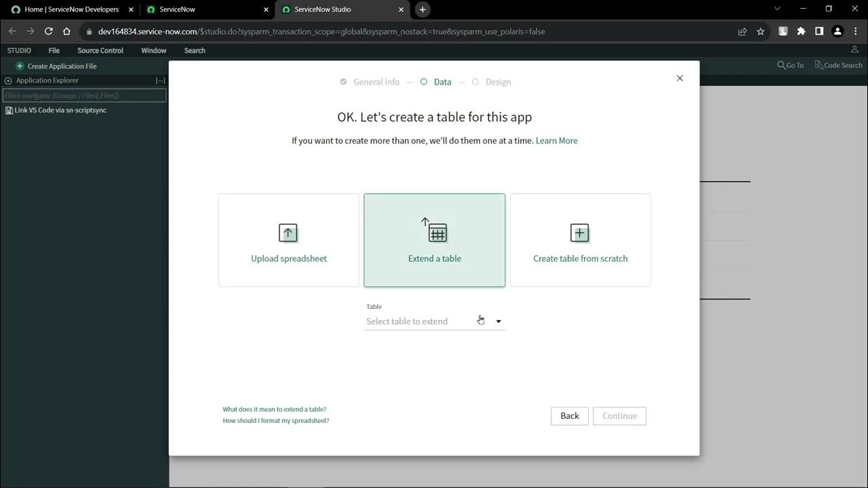Bookmark this page with the star
The height and width of the screenshot is (488, 868).
click(x=760, y=31)
